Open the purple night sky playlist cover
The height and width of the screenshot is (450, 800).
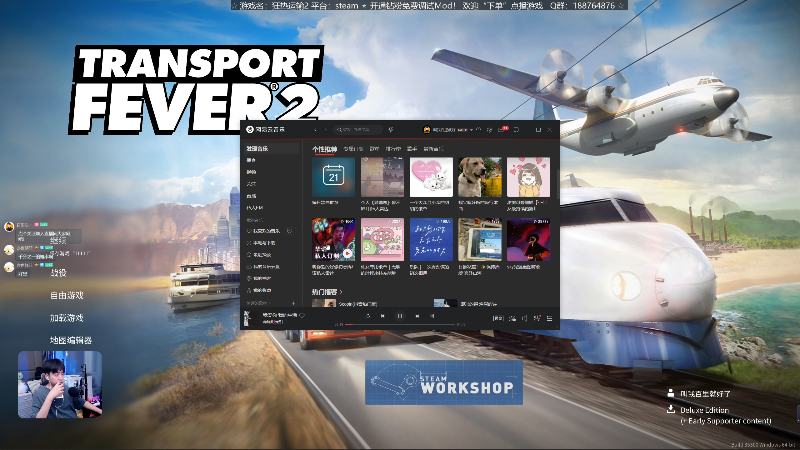pyautogui.click(x=528, y=239)
